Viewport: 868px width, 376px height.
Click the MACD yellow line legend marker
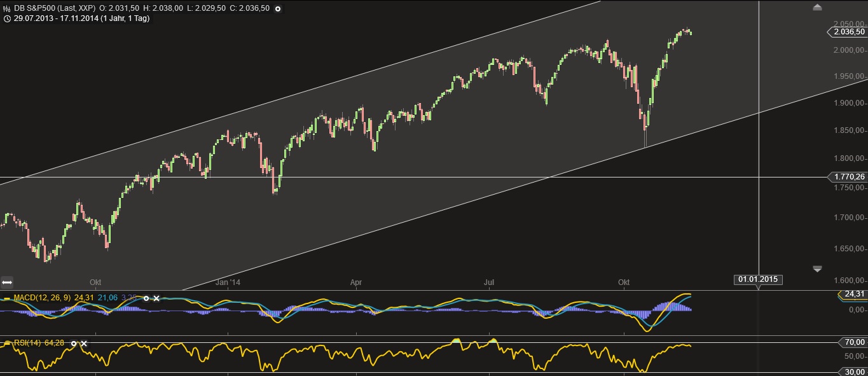(6, 298)
